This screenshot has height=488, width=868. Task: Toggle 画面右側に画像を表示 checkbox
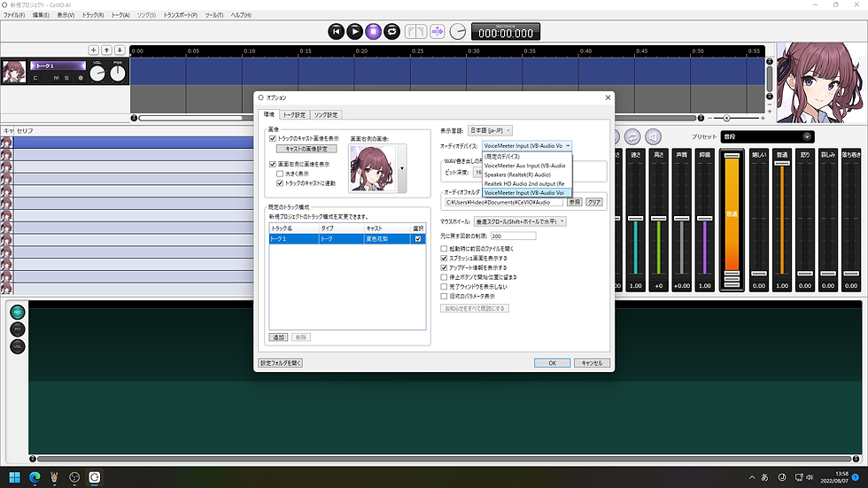point(273,165)
